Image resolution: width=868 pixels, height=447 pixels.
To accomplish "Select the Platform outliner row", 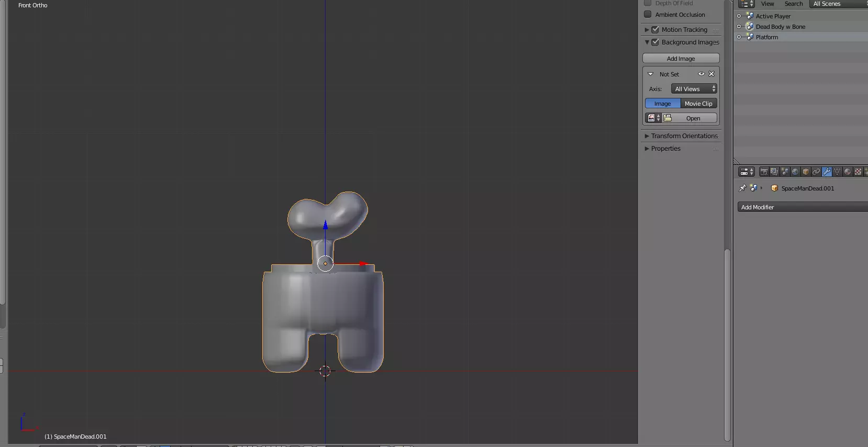I will [x=800, y=37].
